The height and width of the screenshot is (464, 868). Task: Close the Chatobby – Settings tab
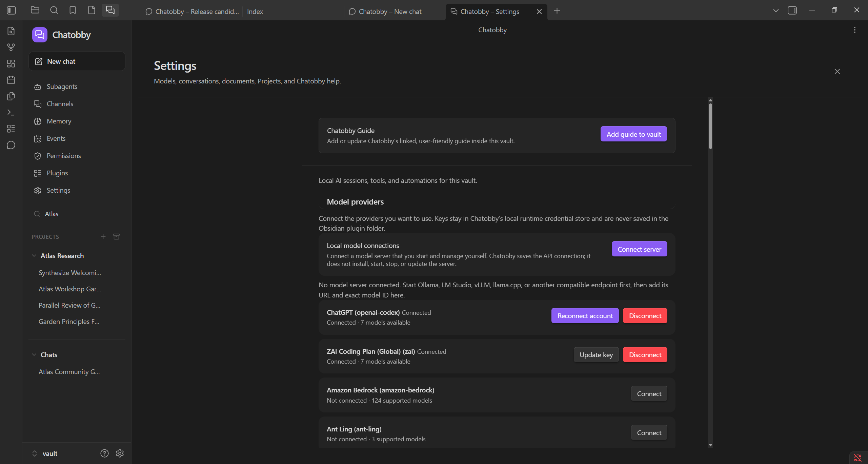click(539, 12)
